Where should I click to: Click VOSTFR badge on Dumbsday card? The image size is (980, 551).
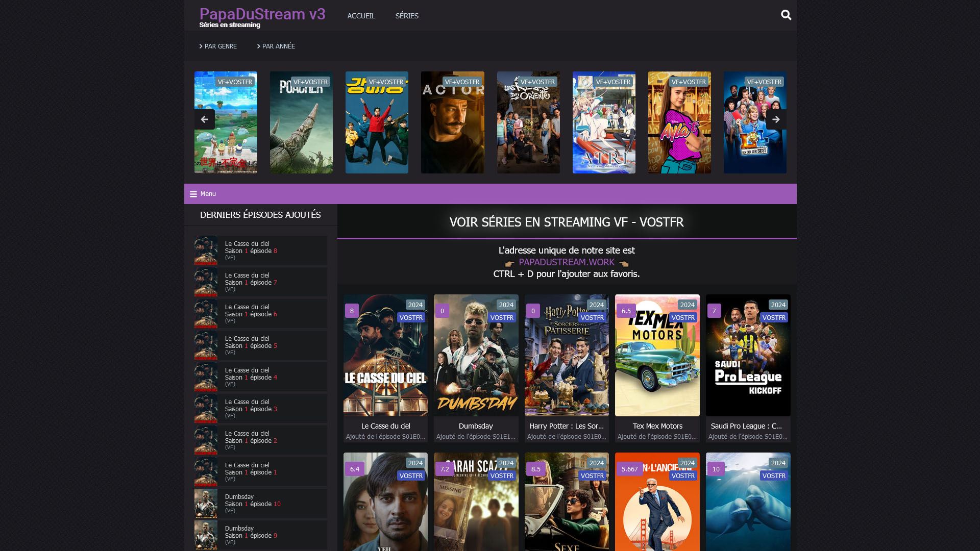[502, 317]
